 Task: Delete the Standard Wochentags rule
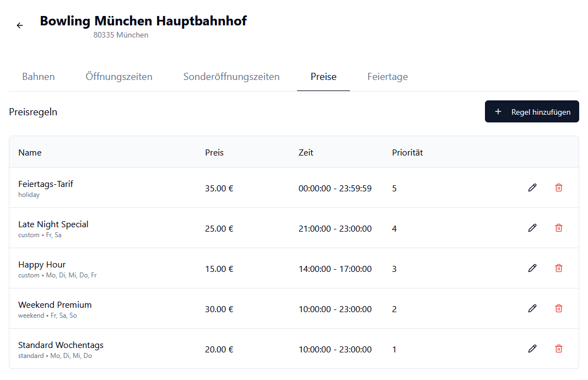[x=559, y=349]
